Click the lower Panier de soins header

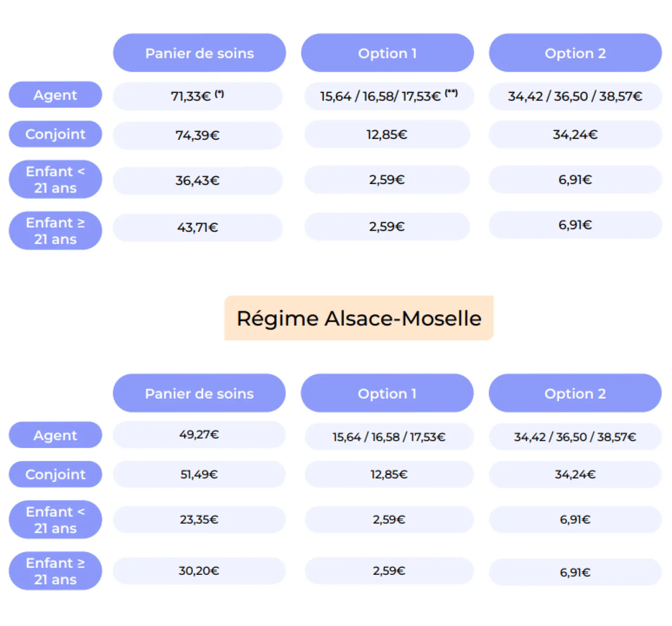pos(199,393)
